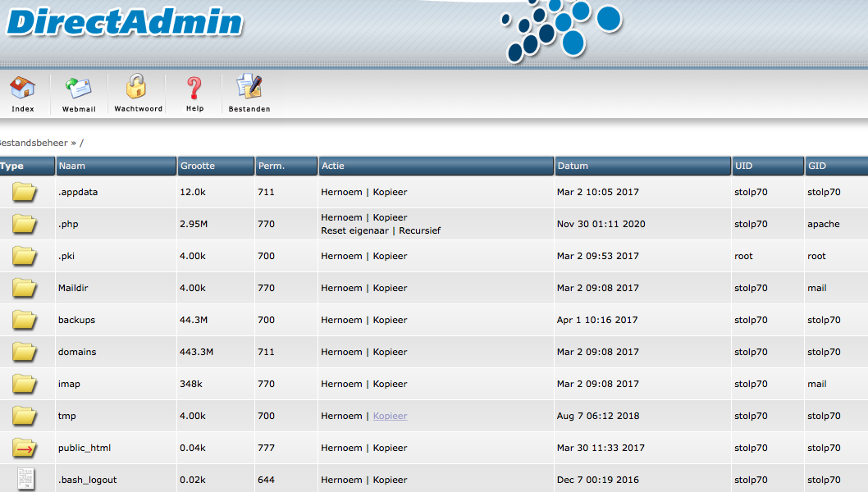The image size is (868, 492).
Task: Open the backups folder link
Action: coord(76,320)
